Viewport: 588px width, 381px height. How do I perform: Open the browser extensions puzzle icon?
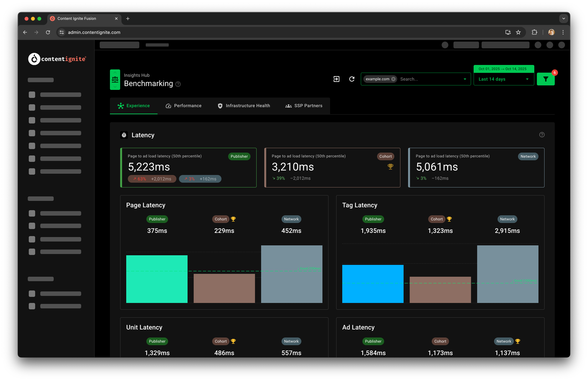coord(534,32)
